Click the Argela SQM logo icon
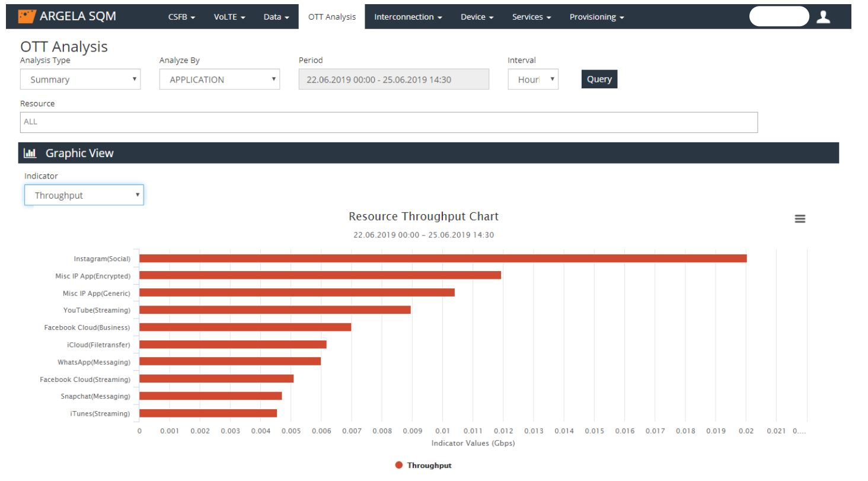The image size is (868, 481). (27, 17)
